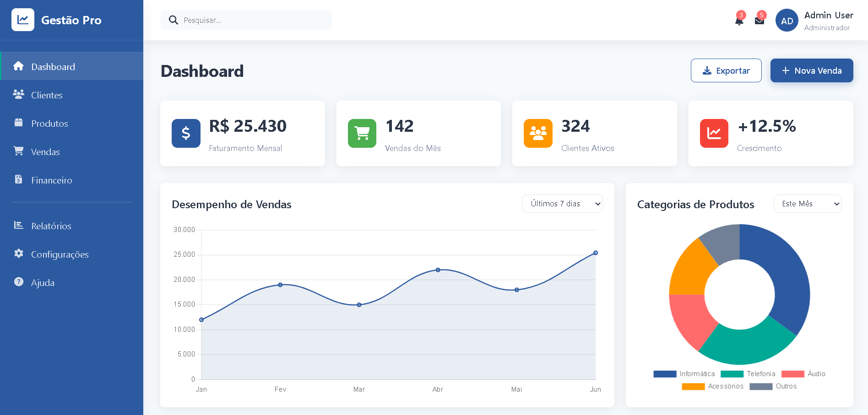Click the orange active clients icon
The width and height of the screenshot is (868, 415).
(538, 133)
